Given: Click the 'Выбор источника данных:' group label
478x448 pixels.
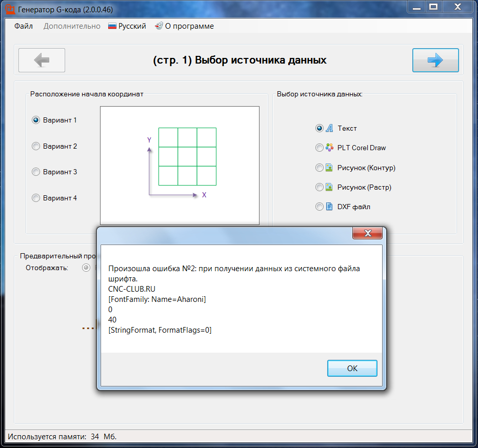Looking at the screenshot, I should point(320,94).
